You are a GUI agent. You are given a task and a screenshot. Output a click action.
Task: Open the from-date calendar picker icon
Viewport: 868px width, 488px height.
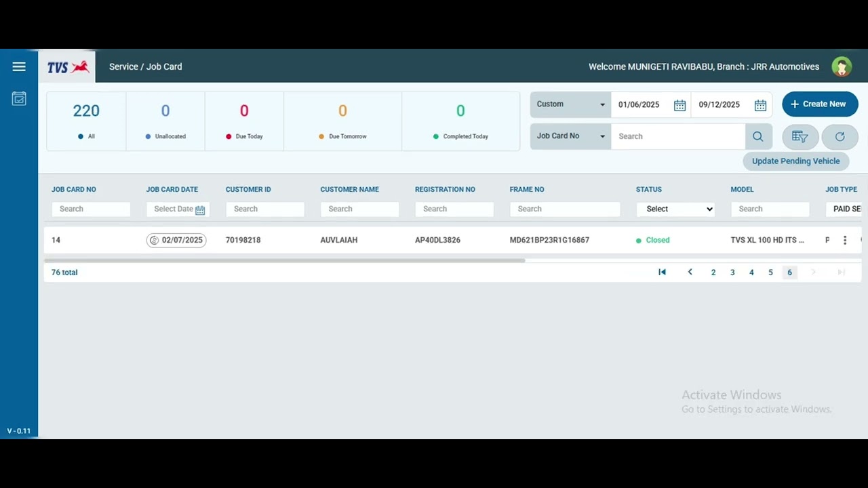pyautogui.click(x=679, y=105)
